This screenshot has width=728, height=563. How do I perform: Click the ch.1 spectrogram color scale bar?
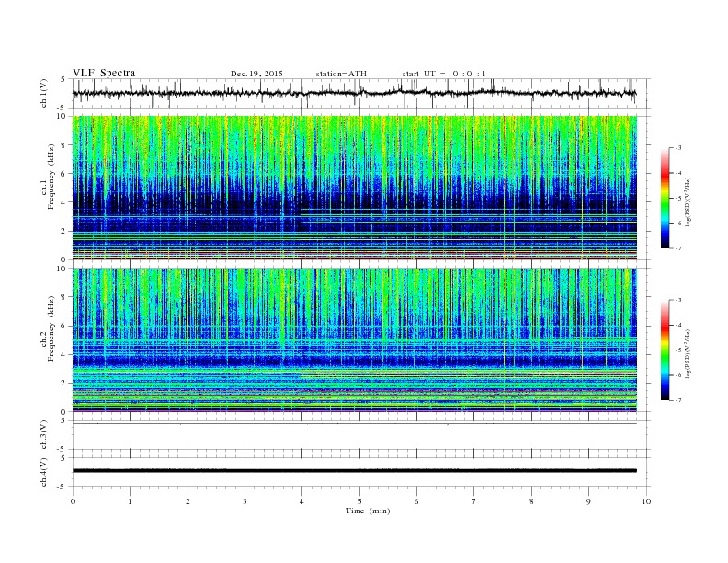(665, 199)
